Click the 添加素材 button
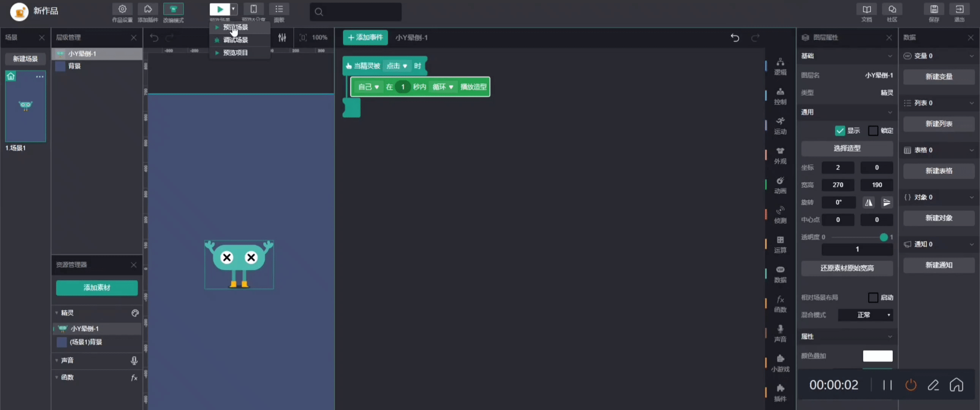The width and height of the screenshot is (980, 410). [x=96, y=287]
